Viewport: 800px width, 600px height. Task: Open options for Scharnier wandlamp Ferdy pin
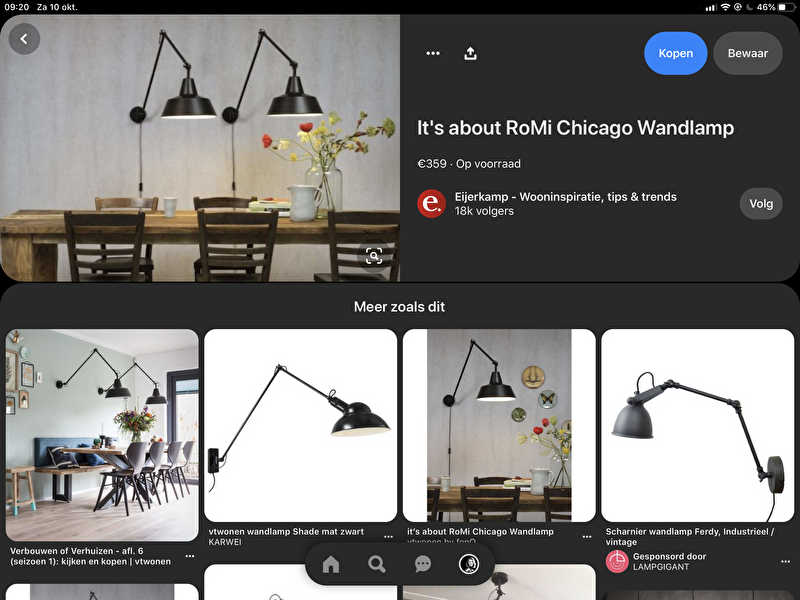pos(785,537)
